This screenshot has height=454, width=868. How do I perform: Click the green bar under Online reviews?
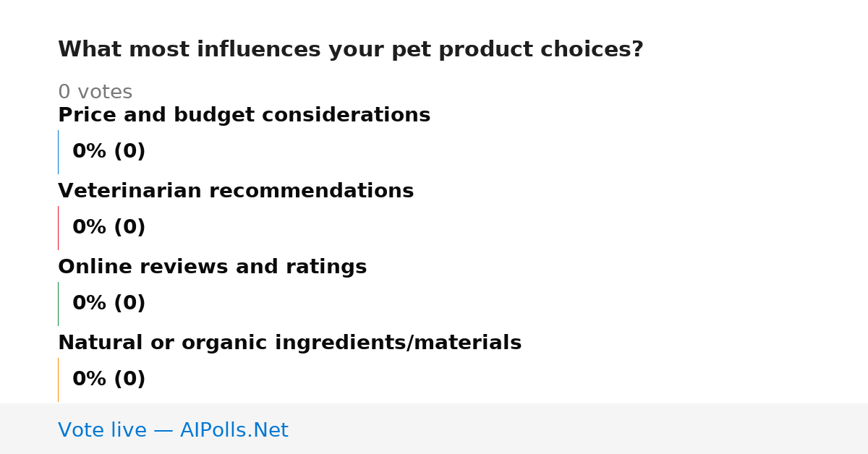click(58, 304)
